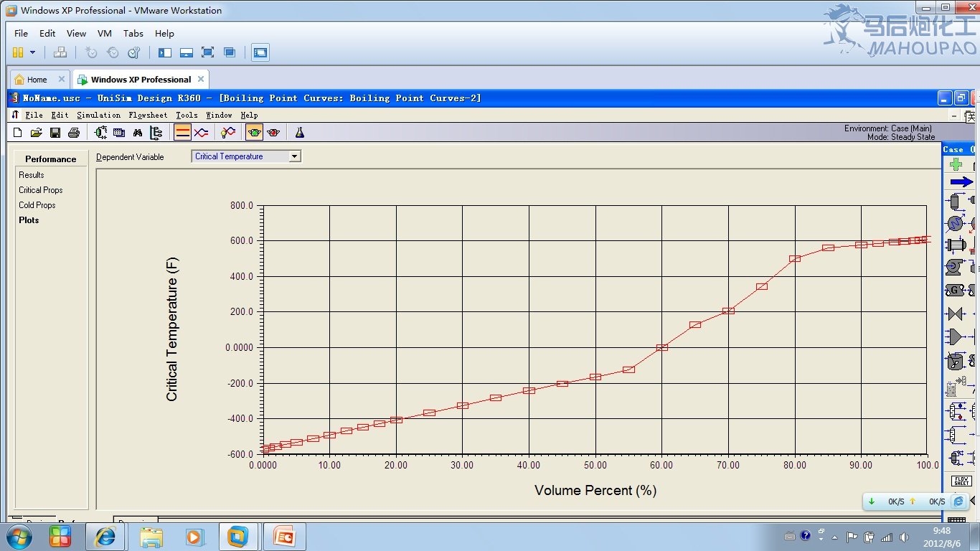Activate the green solver active icon
Viewport: 980px width, 551px height.
(254, 133)
